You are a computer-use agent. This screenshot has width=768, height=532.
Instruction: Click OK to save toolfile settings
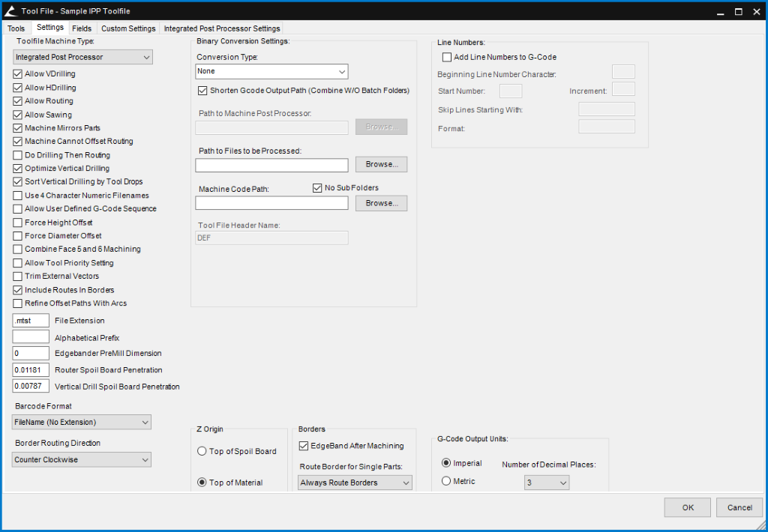686,507
